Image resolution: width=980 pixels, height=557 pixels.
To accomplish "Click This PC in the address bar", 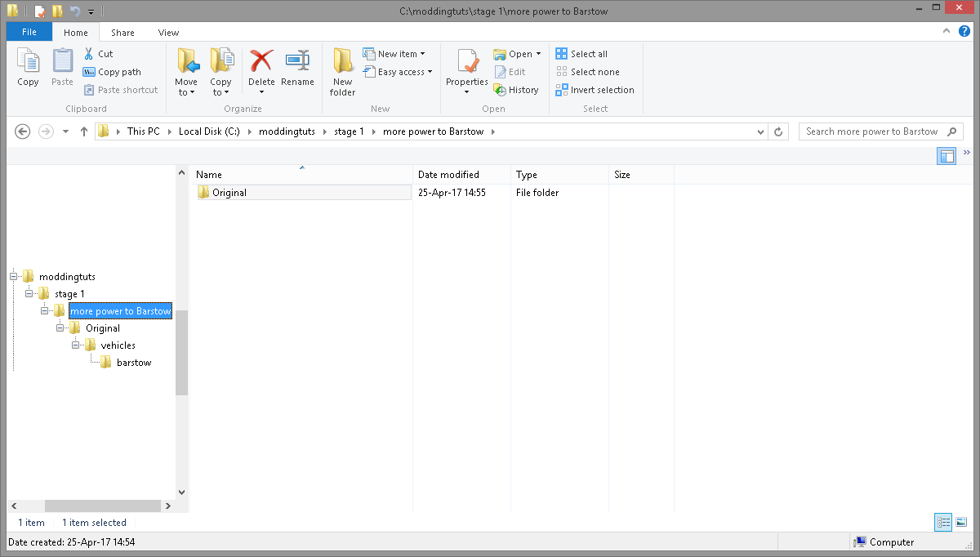I will pos(144,131).
